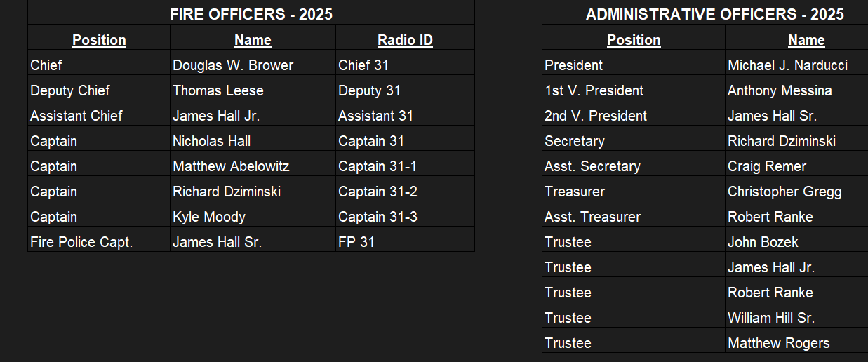Select the Administrative Officers 2025 title cell
This screenshot has height=362, width=868.
tap(705, 13)
